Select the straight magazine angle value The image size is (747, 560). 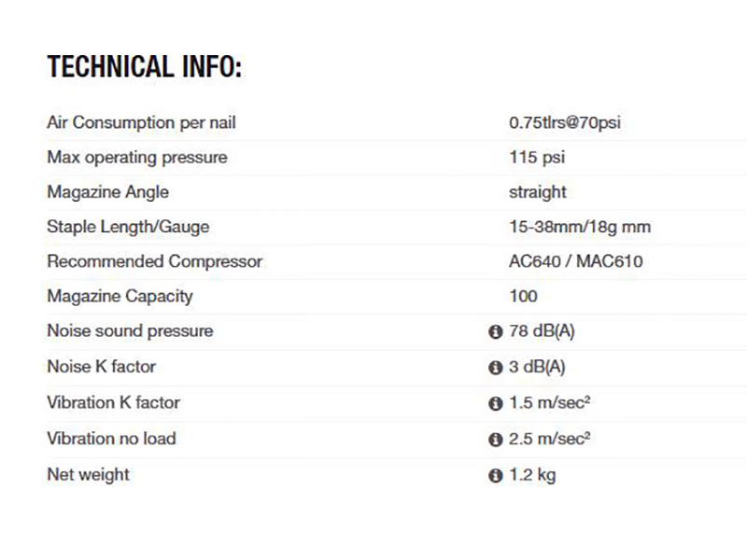point(538,191)
